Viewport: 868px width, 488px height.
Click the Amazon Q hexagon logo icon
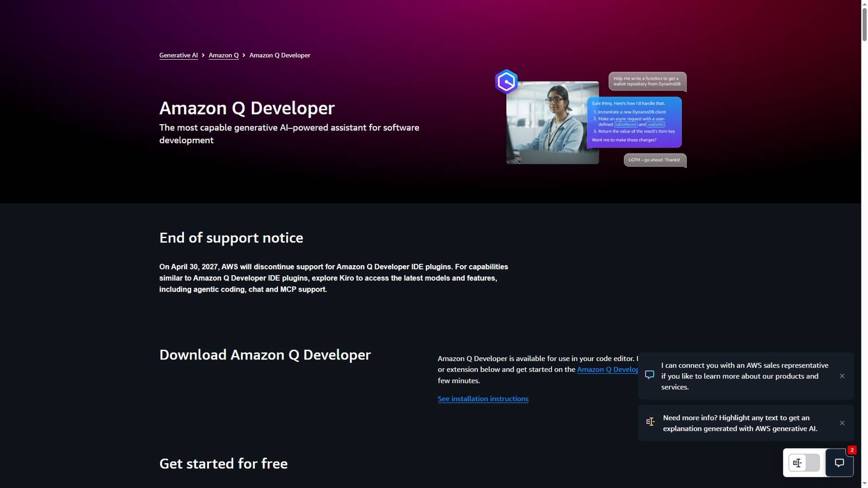pos(506,82)
